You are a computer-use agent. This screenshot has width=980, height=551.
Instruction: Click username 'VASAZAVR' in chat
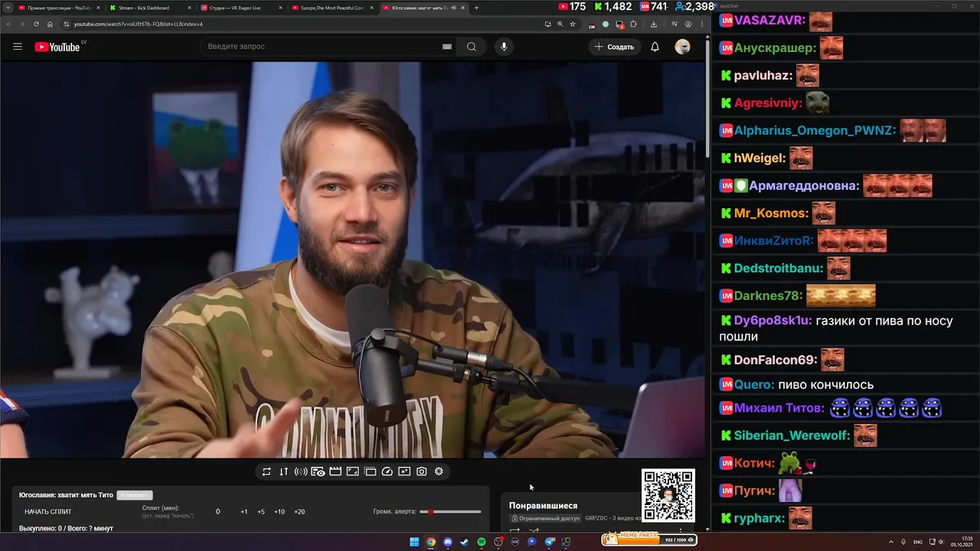click(x=768, y=20)
